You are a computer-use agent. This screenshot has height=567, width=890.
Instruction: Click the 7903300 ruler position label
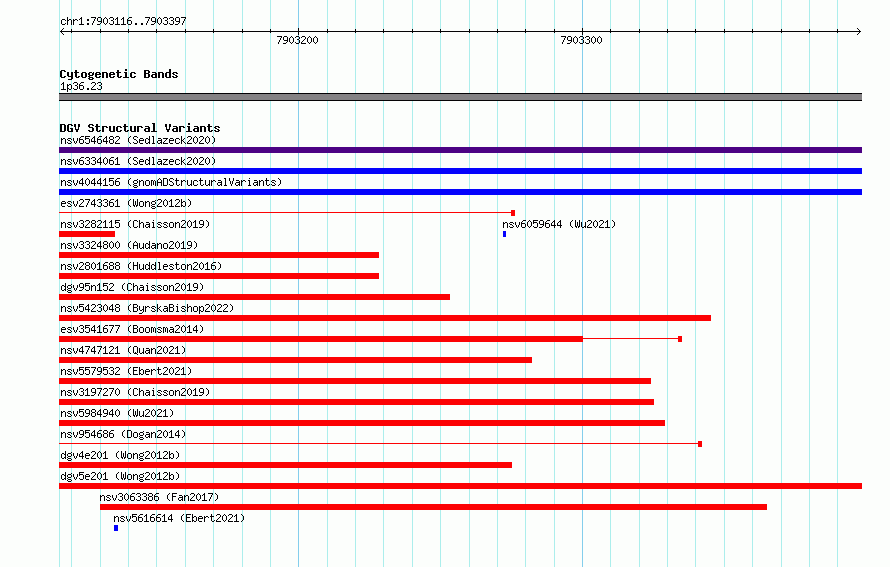(x=581, y=40)
